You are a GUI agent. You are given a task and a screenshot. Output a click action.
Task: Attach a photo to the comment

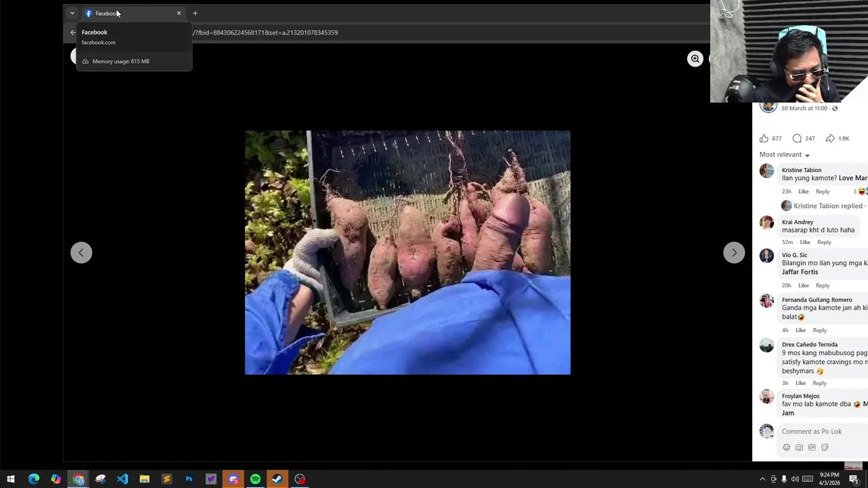point(799,447)
